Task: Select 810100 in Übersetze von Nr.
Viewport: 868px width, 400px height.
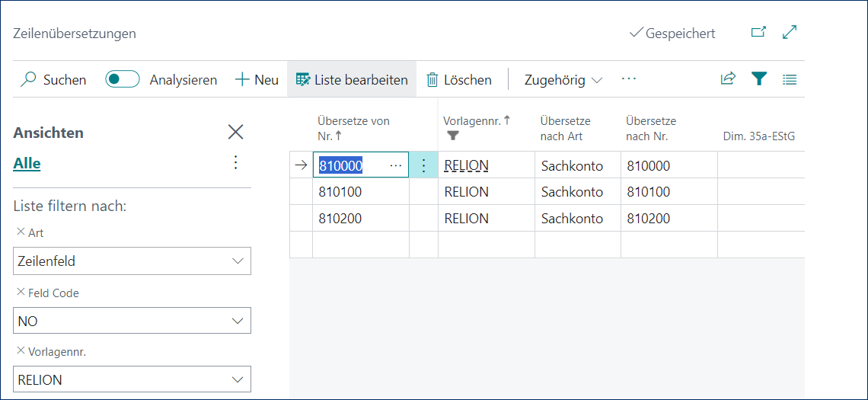Action: (340, 192)
